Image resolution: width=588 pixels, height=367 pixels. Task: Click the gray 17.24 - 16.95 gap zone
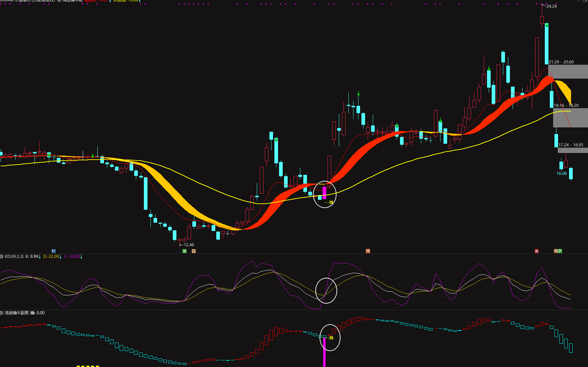pos(573,150)
